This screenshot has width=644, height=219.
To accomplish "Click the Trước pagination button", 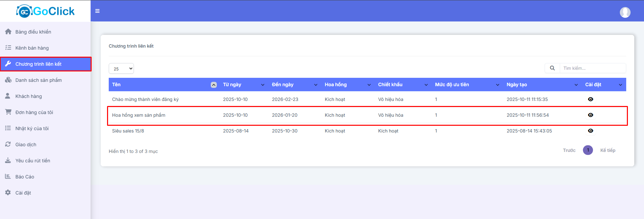I will pos(569,150).
